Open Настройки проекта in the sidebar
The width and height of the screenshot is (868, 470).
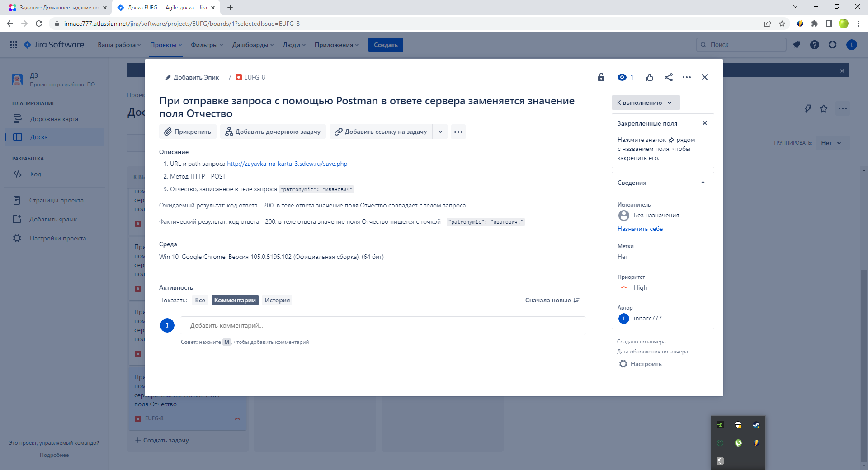(54, 238)
